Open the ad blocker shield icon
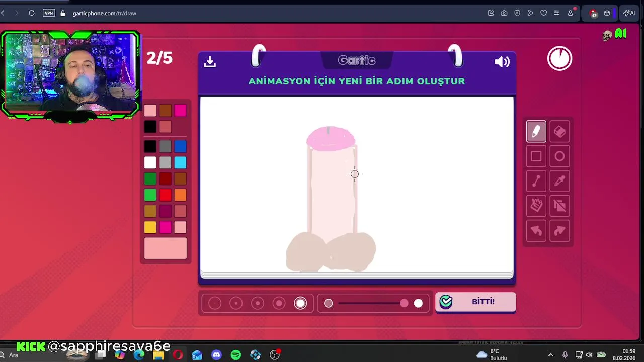This screenshot has height=362, width=644. pos(517,13)
